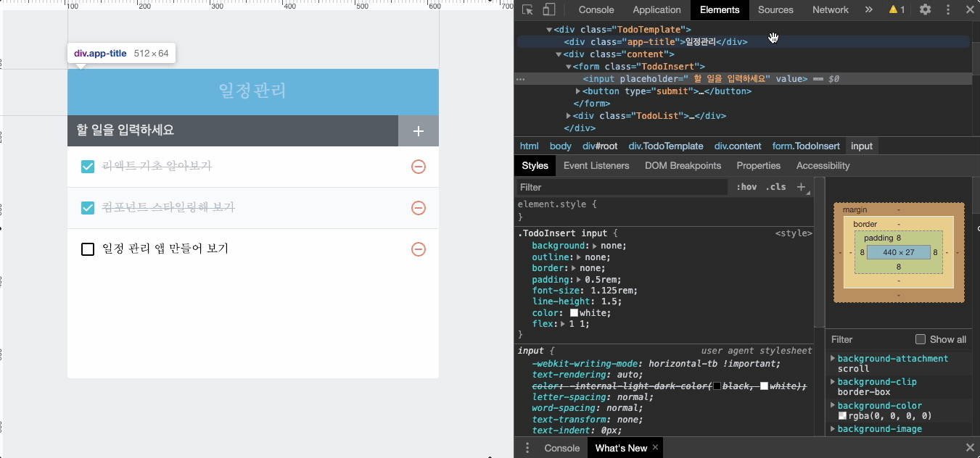The width and height of the screenshot is (980, 458).
Task: Enable Show all in computed styles
Action: click(x=920, y=338)
